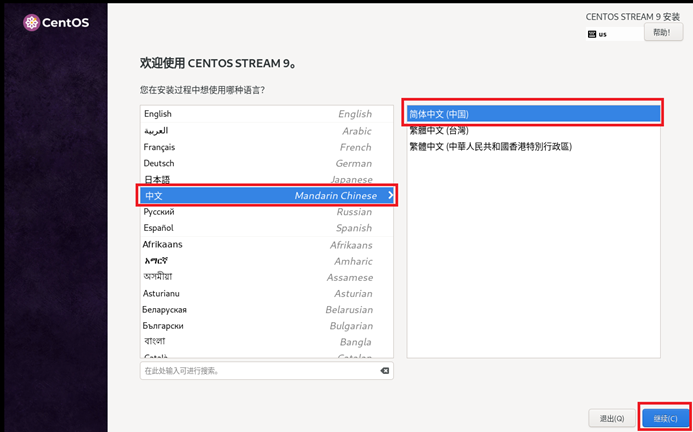Viewport: 693px width, 432px height.
Task: Select the Japanese language row
Action: coord(267,179)
